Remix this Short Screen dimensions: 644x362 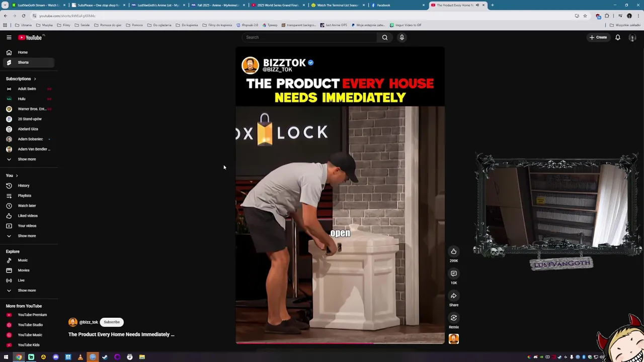pos(454,318)
